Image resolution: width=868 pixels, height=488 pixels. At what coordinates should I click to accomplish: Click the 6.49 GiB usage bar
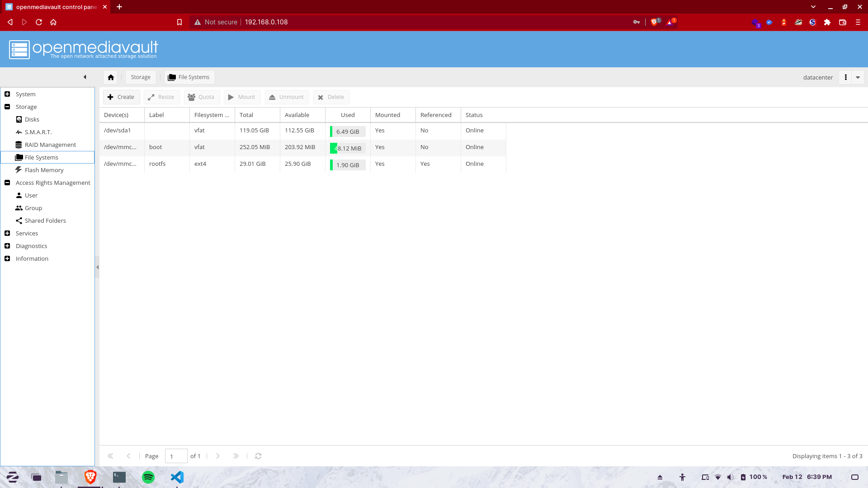[348, 131]
